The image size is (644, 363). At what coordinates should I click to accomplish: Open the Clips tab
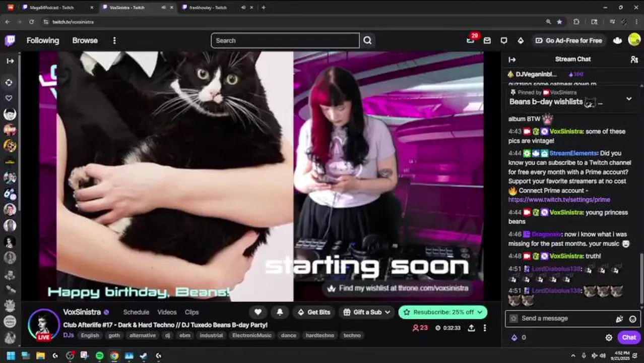click(x=191, y=312)
